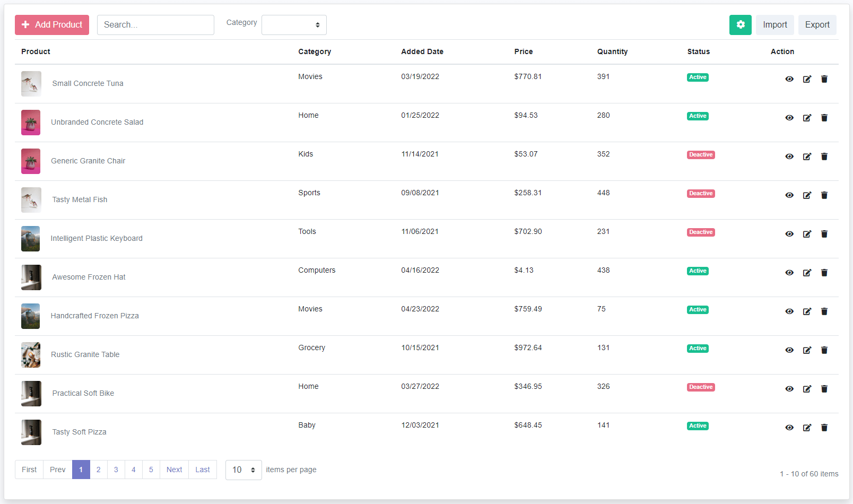The height and width of the screenshot is (504, 853).
Task: Edit the Rustic Granite Table product
Action: click(x=807, y=350)
